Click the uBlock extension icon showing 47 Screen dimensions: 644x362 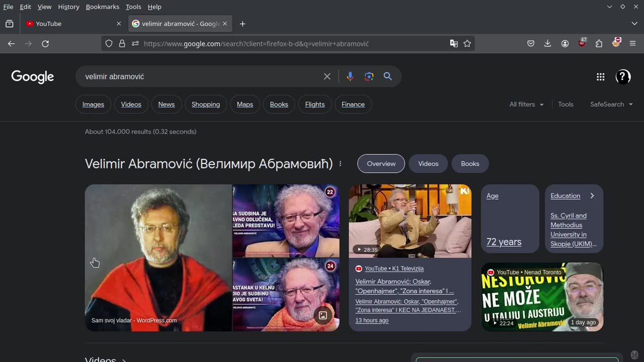tap(582, 43)
